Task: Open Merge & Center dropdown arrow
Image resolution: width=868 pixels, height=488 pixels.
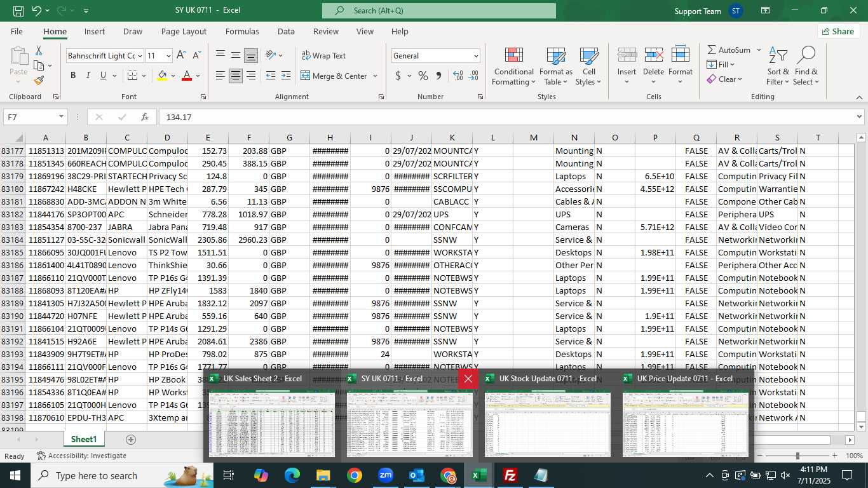Action: click(375, 76)
